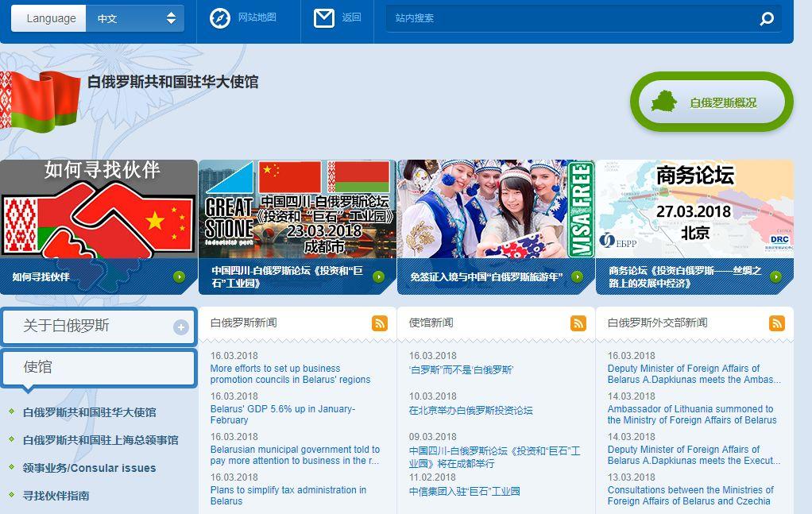Open RSS feed for 白俄罗斯新闻
This screenshot has height=514, width=812.
click(380, 323)
